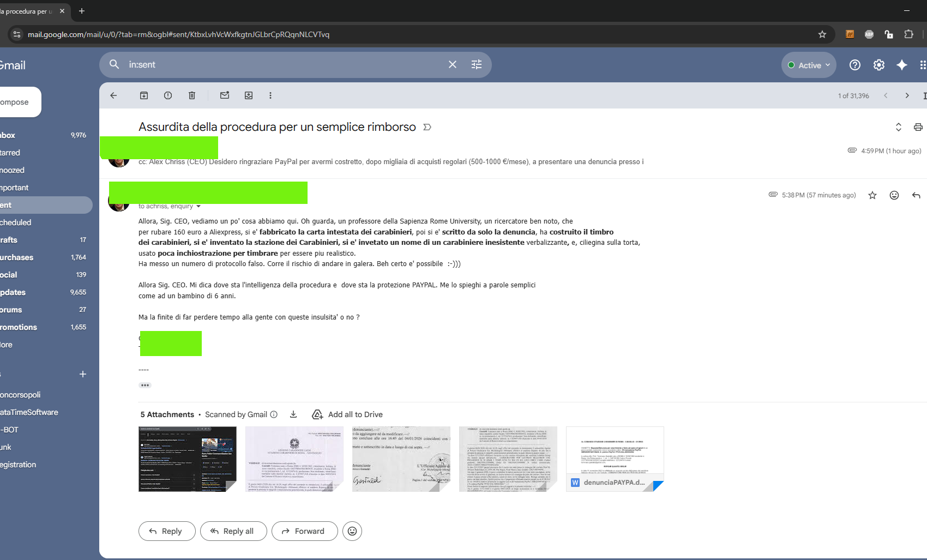Open the More options toolbar menu

click(270, 95)
